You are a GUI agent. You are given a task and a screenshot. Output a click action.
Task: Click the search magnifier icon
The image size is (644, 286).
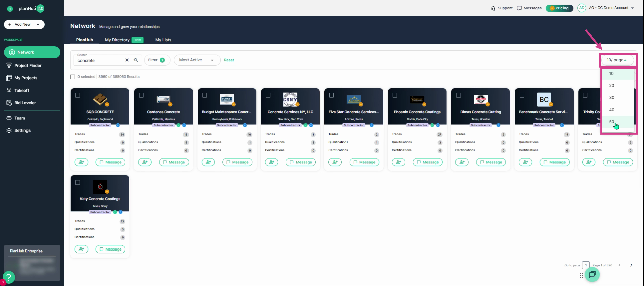point(136,60)
